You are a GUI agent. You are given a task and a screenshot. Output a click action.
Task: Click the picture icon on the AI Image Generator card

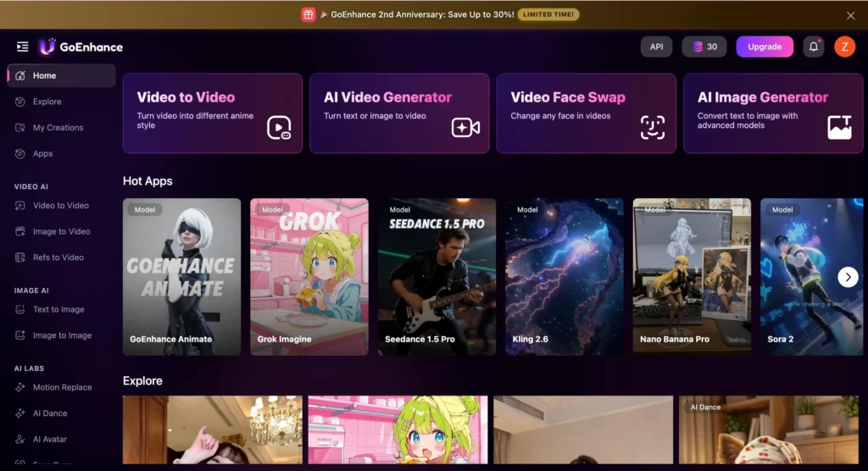pos(839,127)
